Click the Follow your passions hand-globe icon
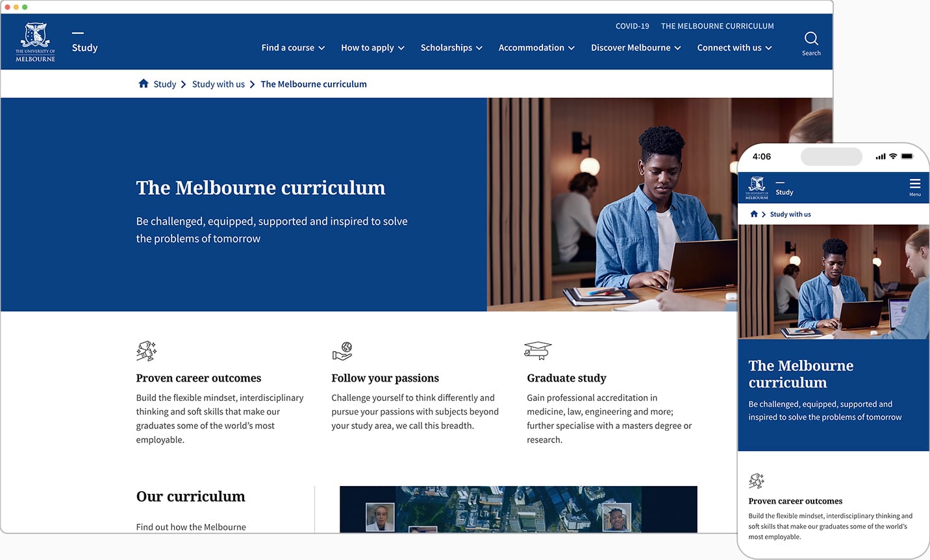Screen dimensions: 930x560 tap(342, 351)
